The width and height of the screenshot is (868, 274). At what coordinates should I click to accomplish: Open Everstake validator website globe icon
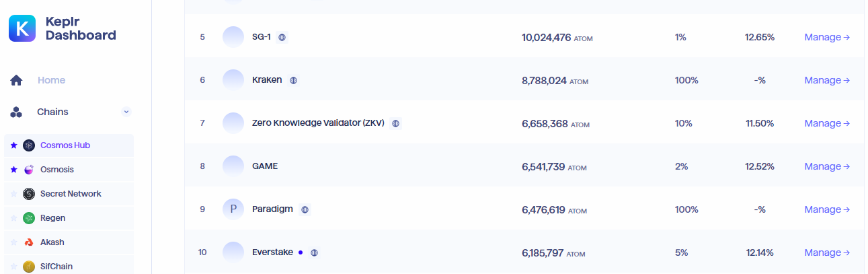314,252
